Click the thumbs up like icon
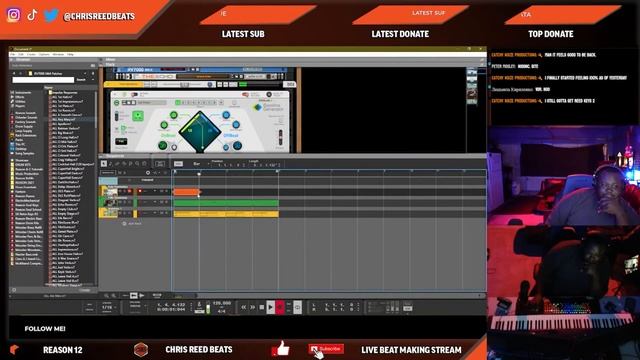Screen dimensions: 640x360 coord(283,348)
